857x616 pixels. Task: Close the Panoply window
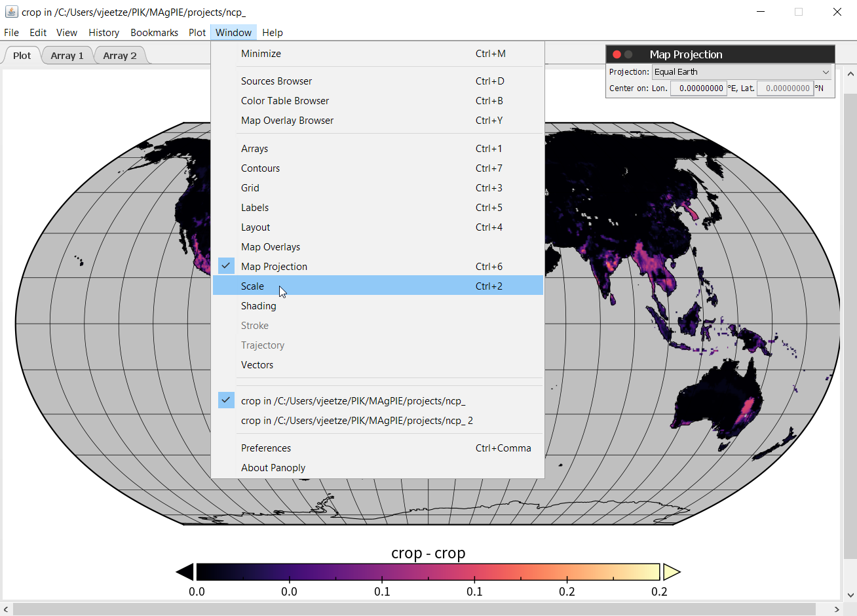tap(837, 12)
